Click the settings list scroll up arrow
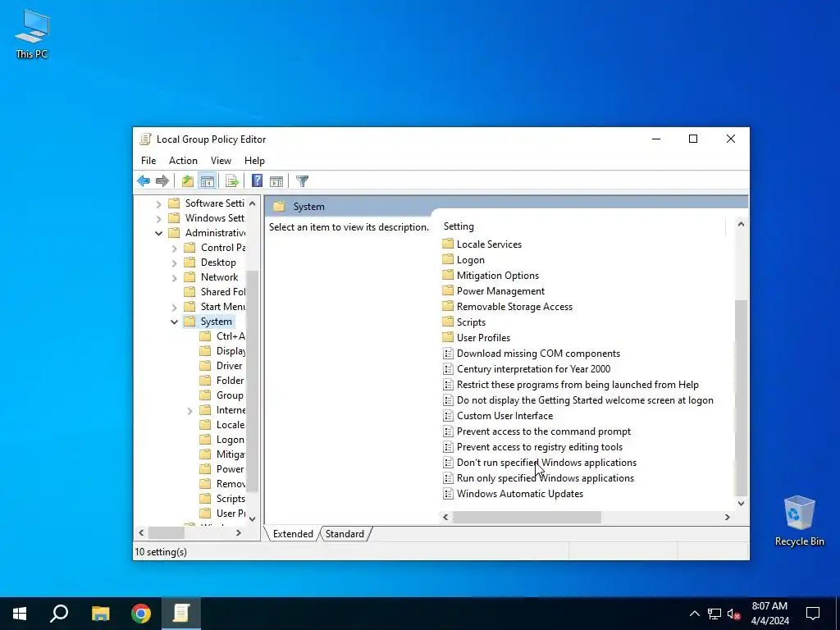Image resolution: width=840 pixels, height=630 pixels. point(741,224)
